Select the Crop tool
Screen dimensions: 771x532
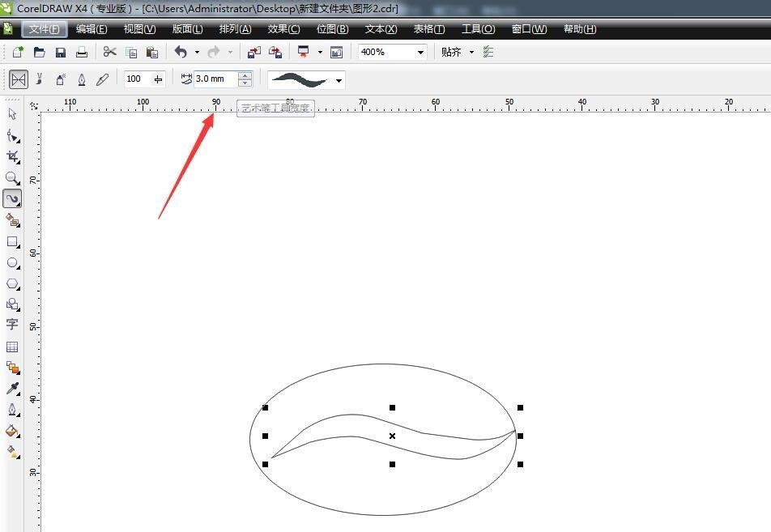point(12,156)
